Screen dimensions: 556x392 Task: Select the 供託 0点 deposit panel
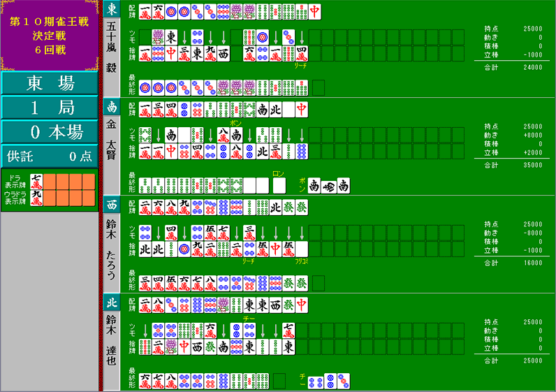tap(50, 156)
